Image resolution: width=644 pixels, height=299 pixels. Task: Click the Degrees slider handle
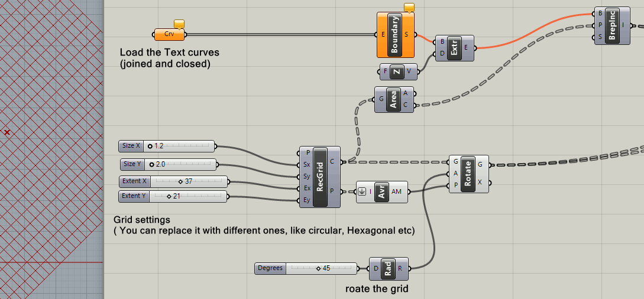[x=318, y=269]
